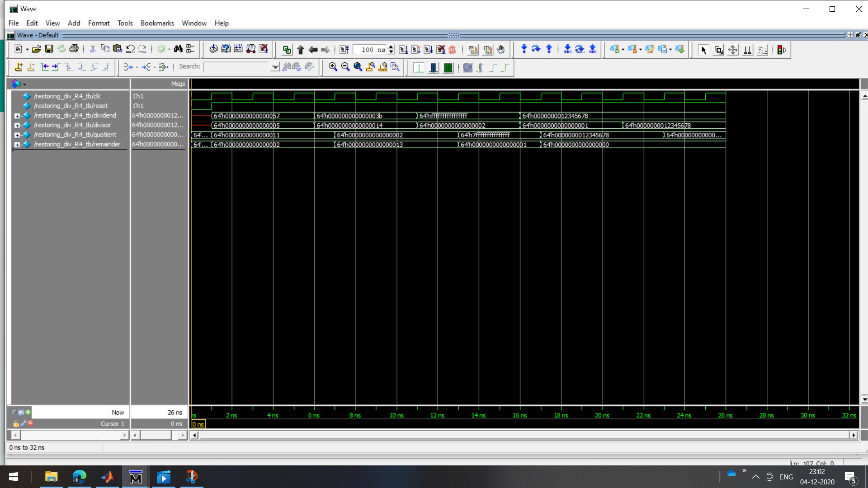Click the Step Into blue arrow icon
The height and width of the screenshot is (488, 868).
tap(524, 49)
